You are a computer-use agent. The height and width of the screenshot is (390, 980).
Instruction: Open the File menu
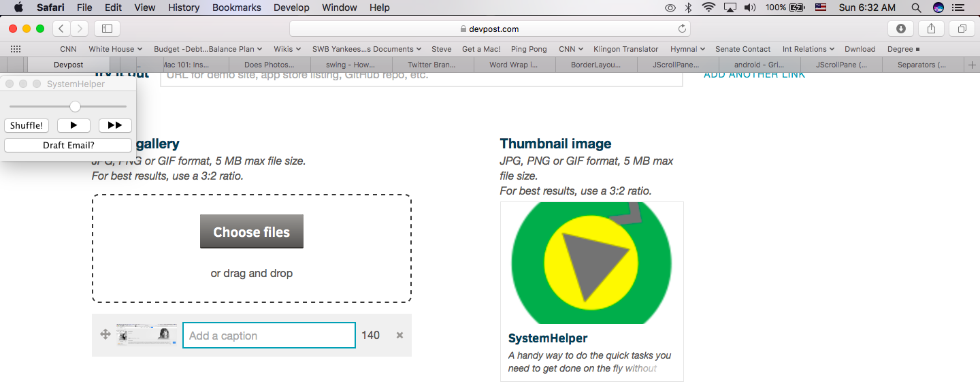click(x=84, y=7)
